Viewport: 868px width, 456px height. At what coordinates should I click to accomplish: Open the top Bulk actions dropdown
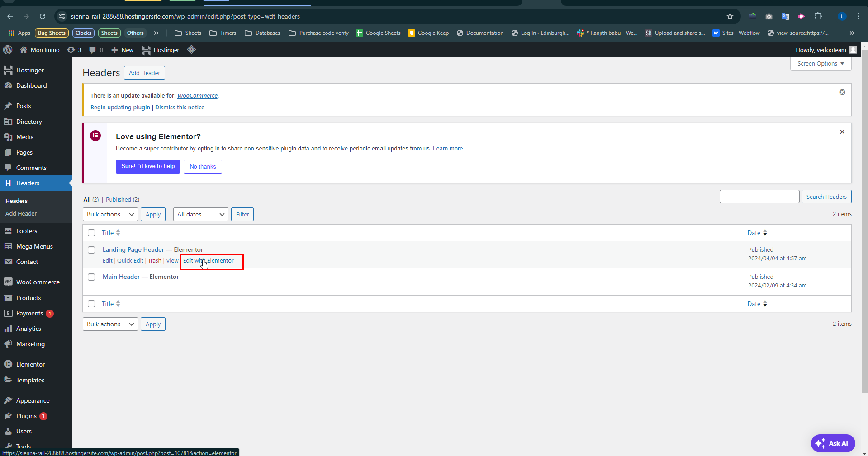(110, 214)
